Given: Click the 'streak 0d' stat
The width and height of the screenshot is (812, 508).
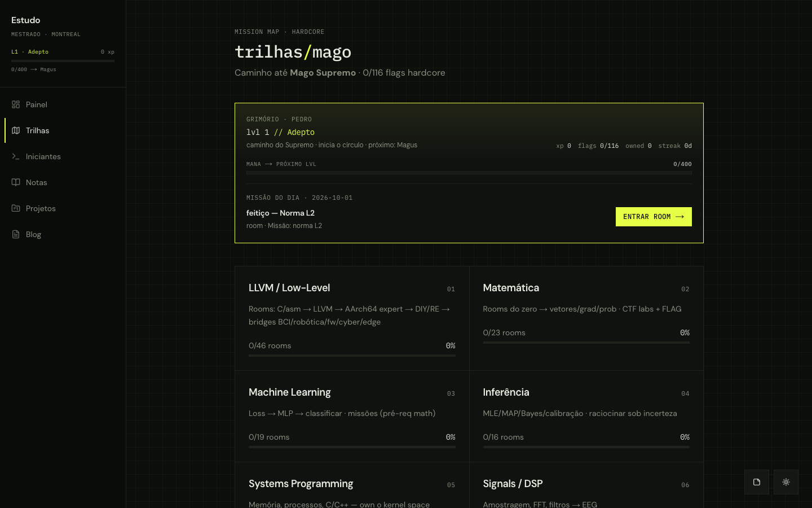Looking at the screenshot, I should point(675,146).
